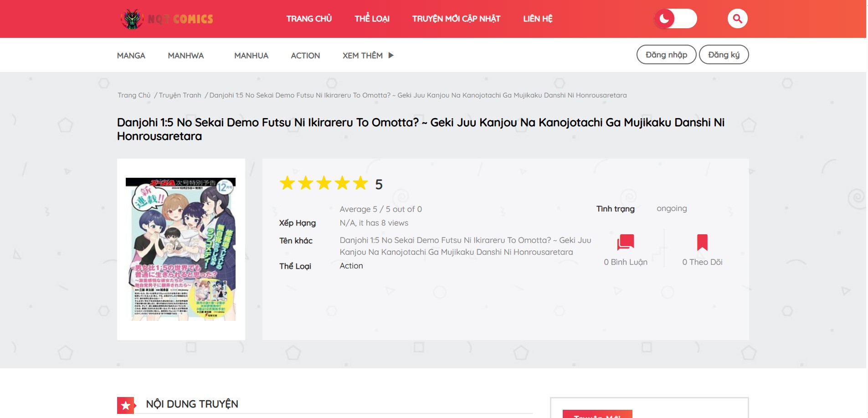Viewport: 868px width, 418px height.
Task: Click the star icon beside Nội Dung Truyện
Action: point(126,405)
